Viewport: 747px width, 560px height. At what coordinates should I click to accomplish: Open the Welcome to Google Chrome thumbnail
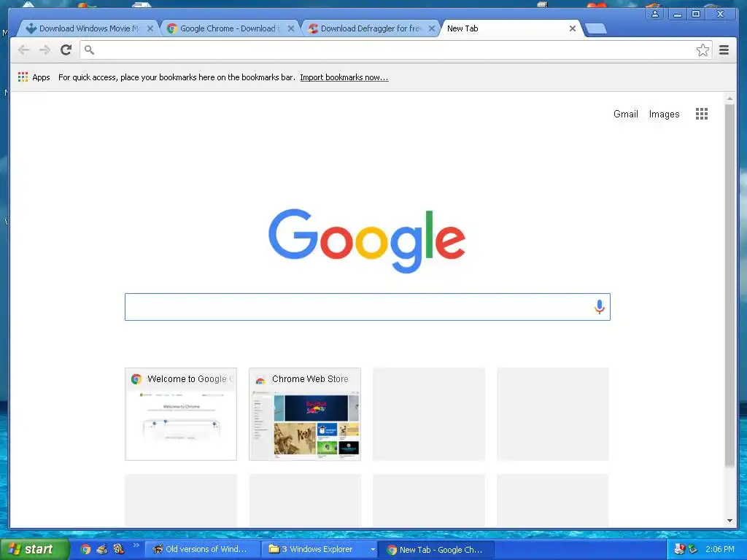(181, 414)
